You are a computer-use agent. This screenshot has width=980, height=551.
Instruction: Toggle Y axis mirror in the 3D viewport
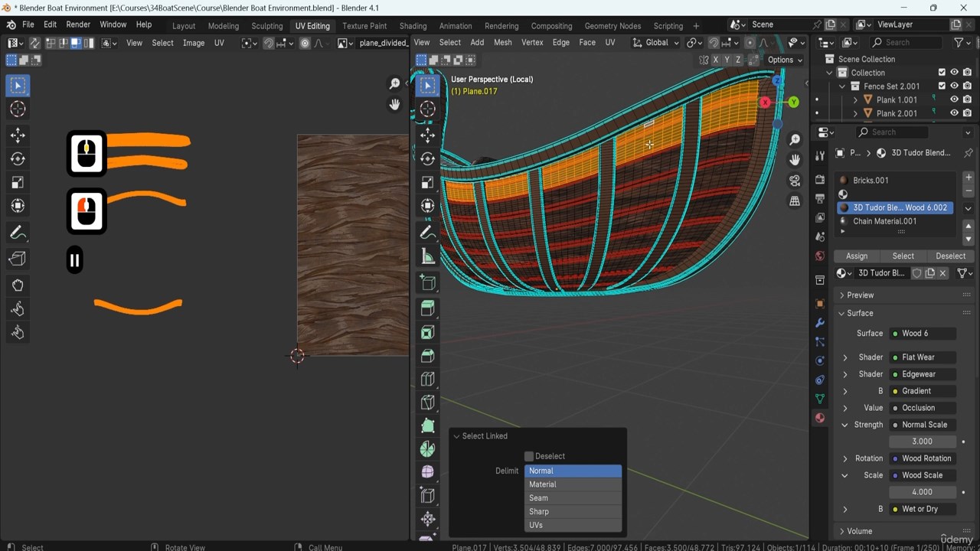click(727, 60)
